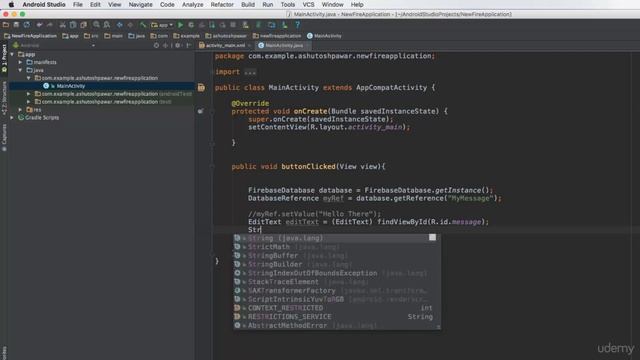Open the Android Studio app menu
Screen dimensions: 640x360
(44, 4)
